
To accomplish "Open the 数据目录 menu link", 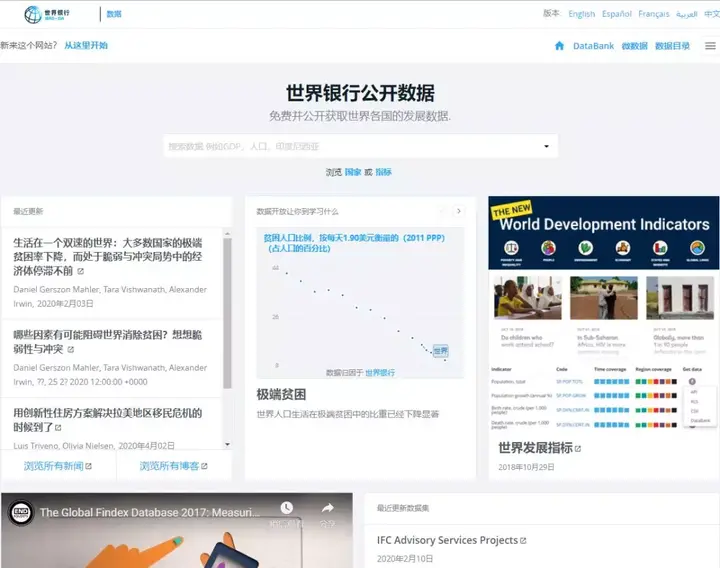I will (672, 46).
